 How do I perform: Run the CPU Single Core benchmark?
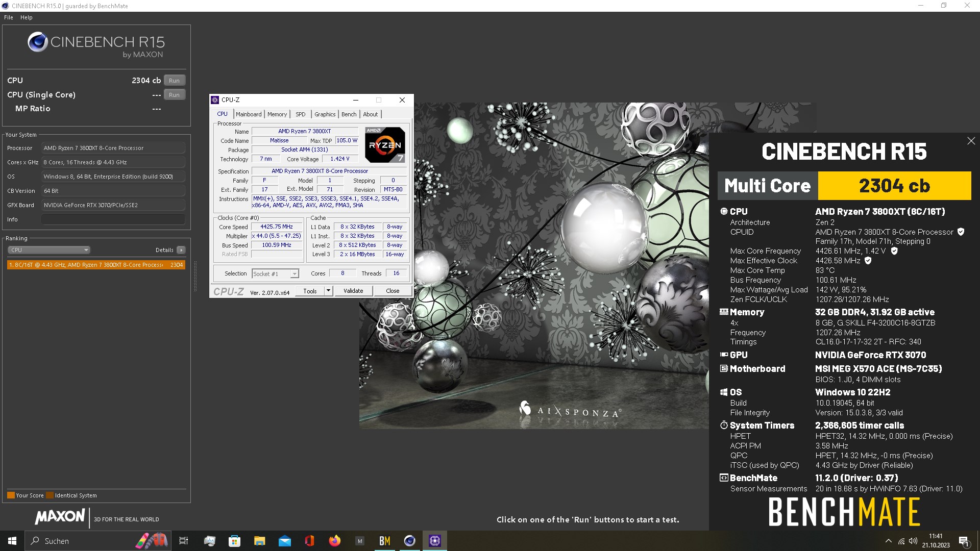[x=174, y=95]
